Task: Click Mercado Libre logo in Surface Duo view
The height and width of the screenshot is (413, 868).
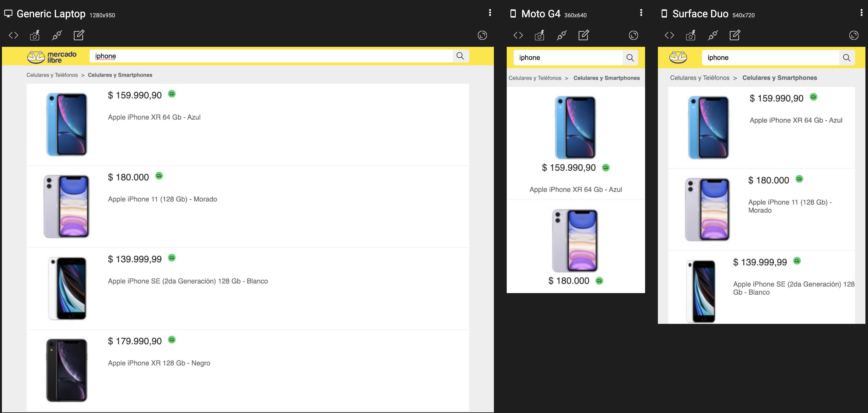Action: pyautogui.click(x=678, y=57)
